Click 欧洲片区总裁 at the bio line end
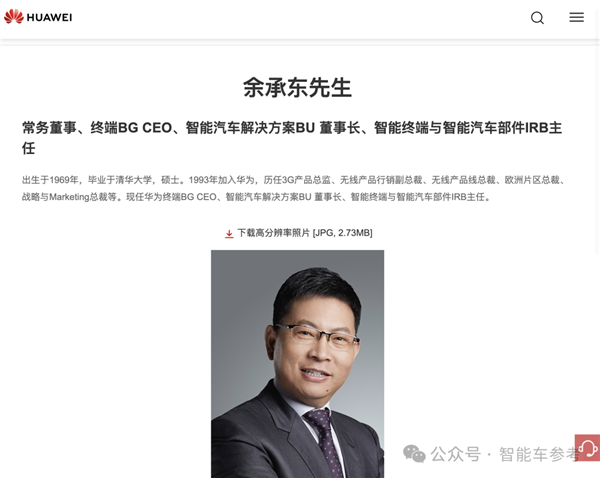Viewport: 600px width, 478px height. (532, 180)
